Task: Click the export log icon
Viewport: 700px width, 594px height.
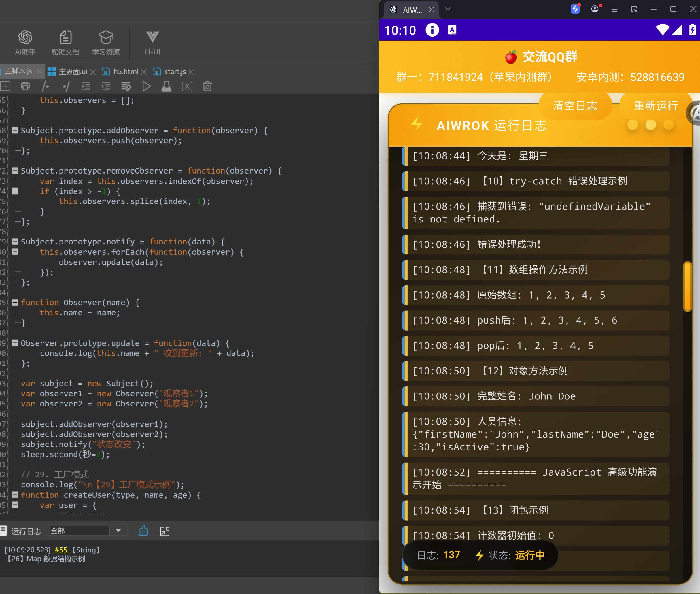Action: tap(164, 531)
